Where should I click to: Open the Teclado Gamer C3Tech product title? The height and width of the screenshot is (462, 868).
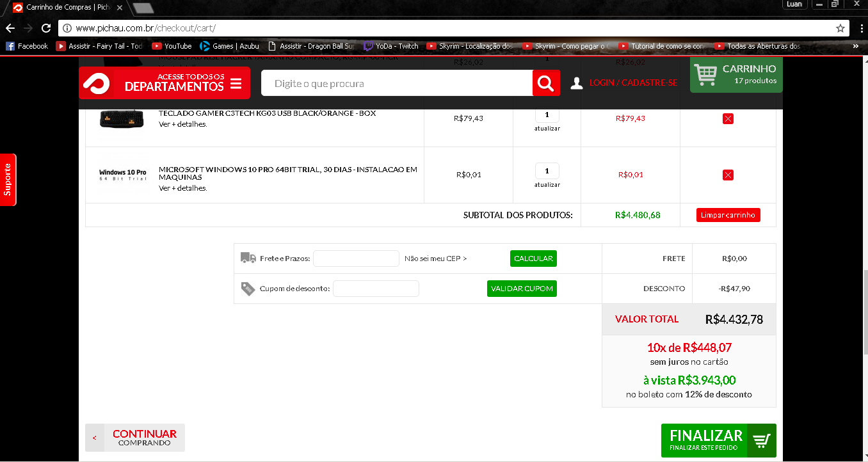[267, 113]
